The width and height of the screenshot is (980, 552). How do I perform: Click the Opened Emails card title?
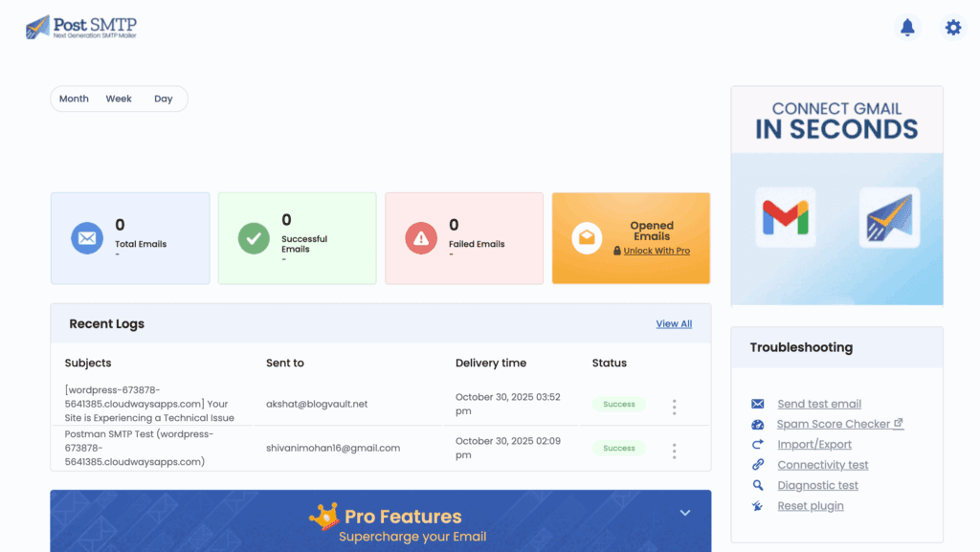click(x=652, y=232)
